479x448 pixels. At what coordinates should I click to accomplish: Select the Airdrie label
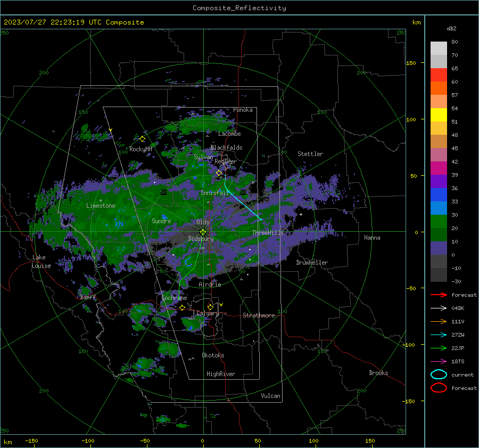210,284
